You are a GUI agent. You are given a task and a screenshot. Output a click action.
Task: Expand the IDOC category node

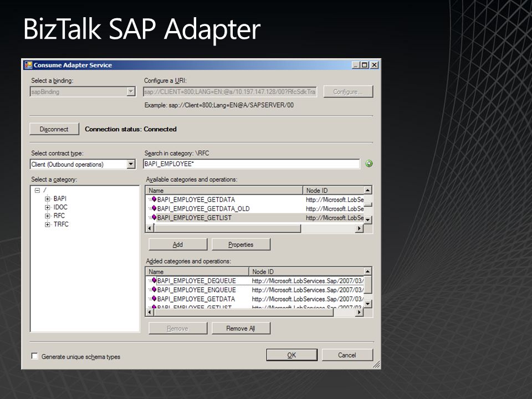(48, 207)
